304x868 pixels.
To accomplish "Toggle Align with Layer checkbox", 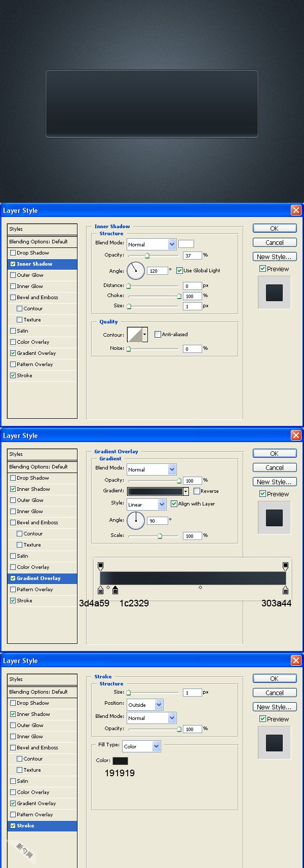I will click(x=174, y=504).
